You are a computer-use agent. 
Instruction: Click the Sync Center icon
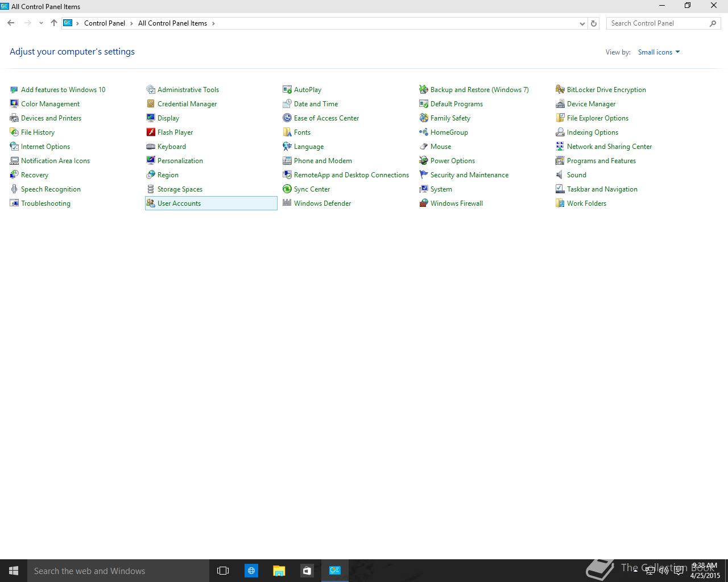coord(287,189)
